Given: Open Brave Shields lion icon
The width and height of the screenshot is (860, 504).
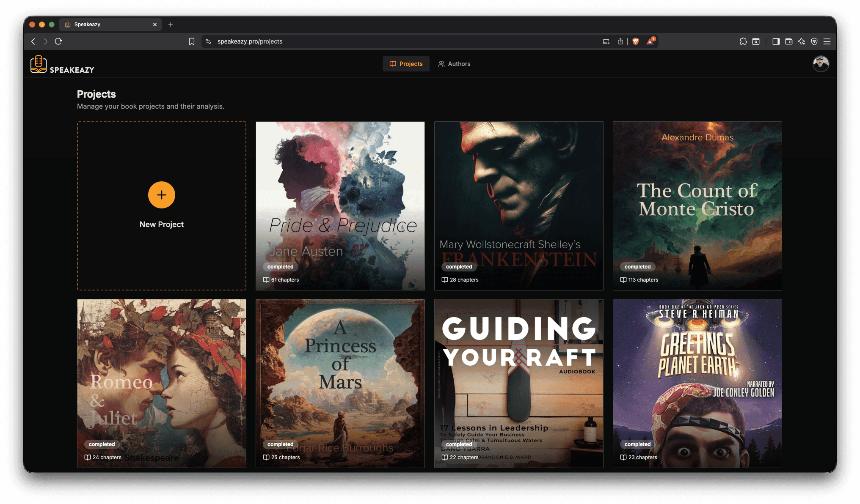Looking at the screenshot, I should [x=635, y=41].
